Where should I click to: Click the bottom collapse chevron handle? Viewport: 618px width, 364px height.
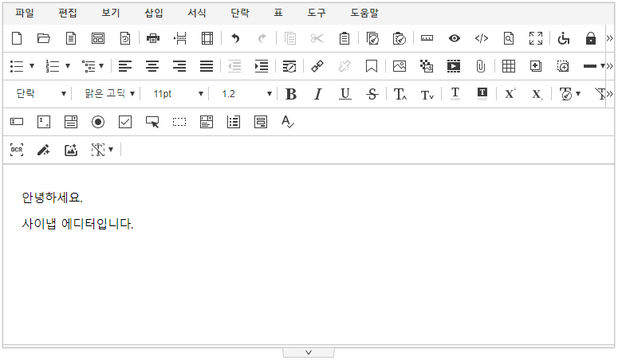pyautogui.click(x=309, y=352)
